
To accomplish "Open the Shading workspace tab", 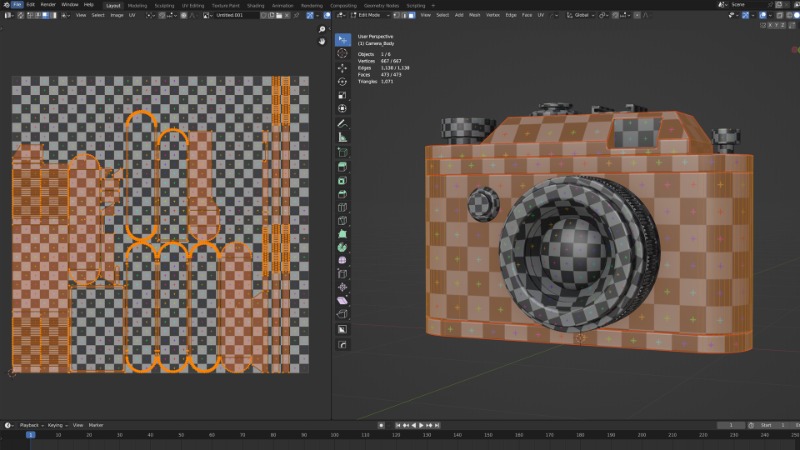I will point(256,5).
